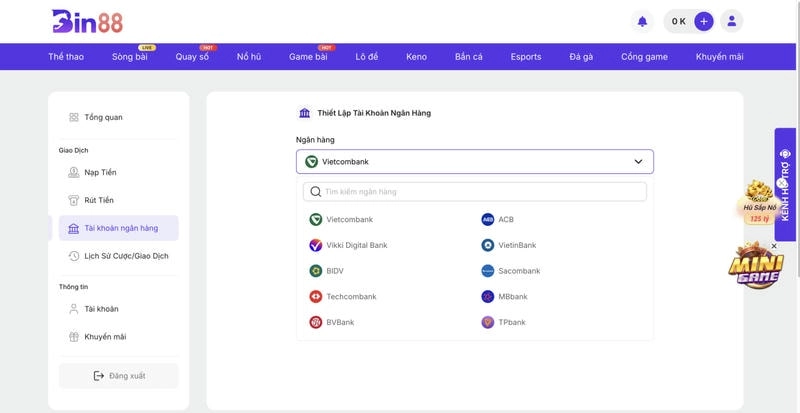This screenshot has height=413, width=800.
Task: Choose ACB bank option
Action: point(505,219)
